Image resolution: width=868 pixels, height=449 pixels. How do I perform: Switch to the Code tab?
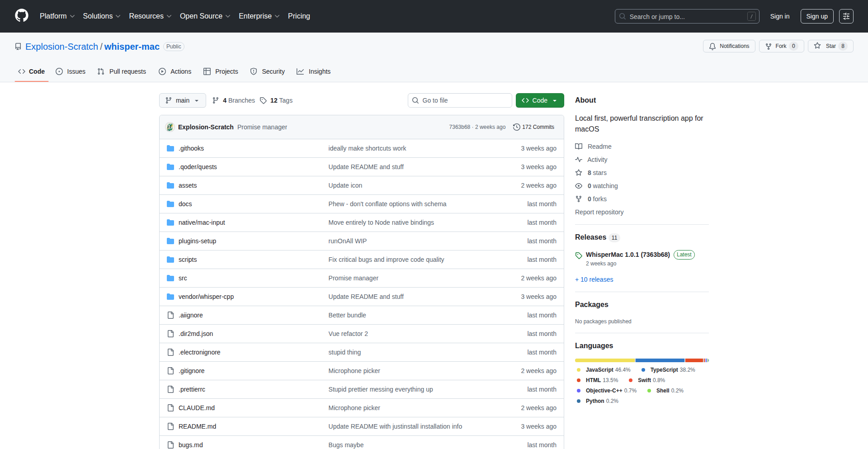pyautogui.click(x=32, y=71)
